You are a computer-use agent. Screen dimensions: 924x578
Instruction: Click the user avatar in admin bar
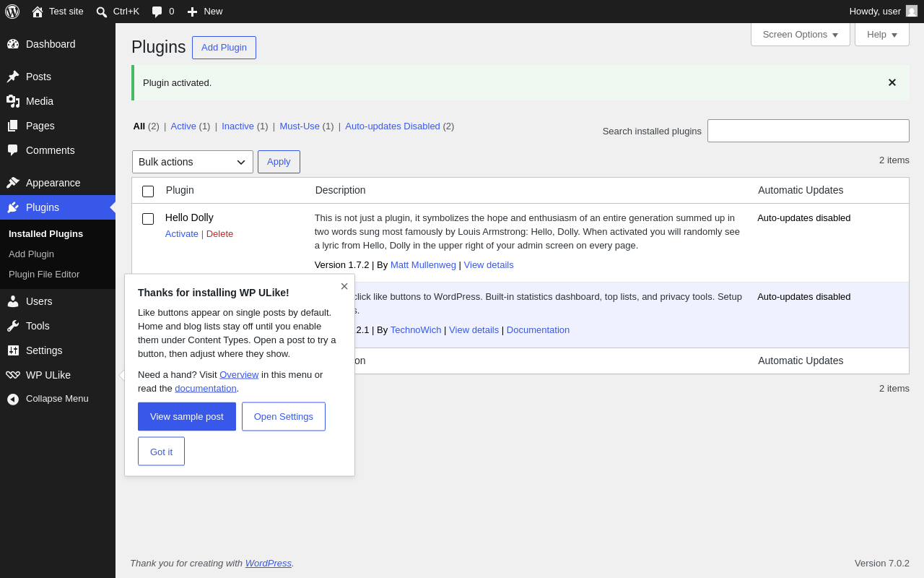coord(912,11)
